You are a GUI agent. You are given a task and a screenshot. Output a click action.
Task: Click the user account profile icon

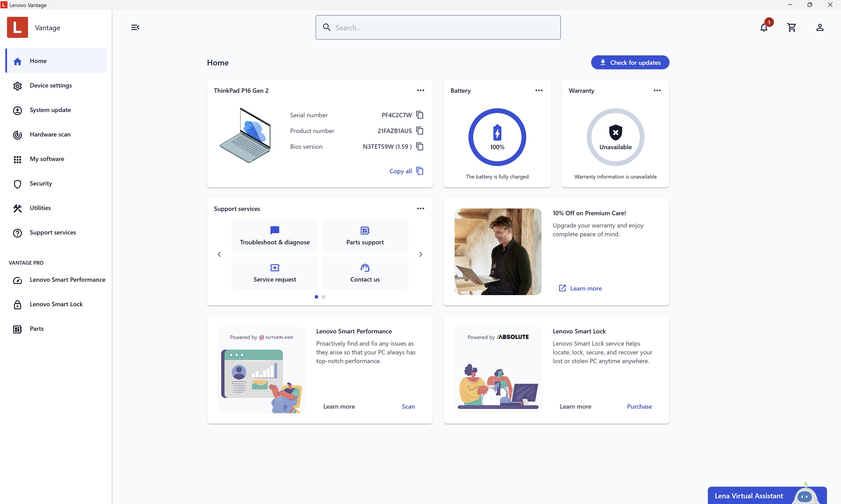point(820,28)
